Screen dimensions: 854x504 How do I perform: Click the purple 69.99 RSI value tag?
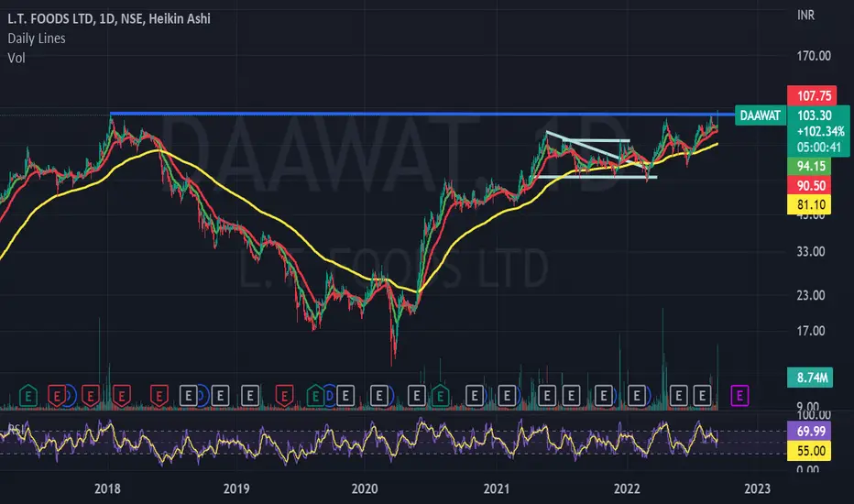click(x=809, y=431)
